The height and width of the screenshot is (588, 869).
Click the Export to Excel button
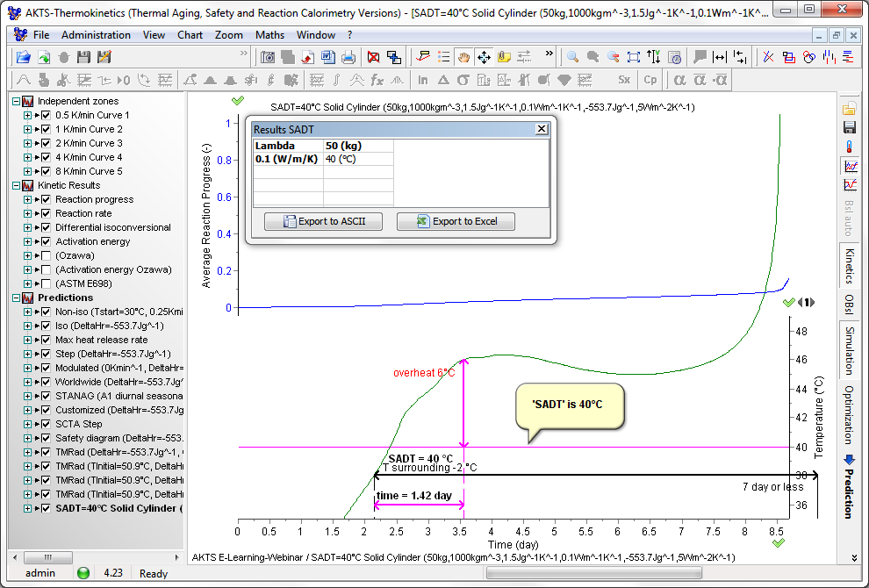456,221
